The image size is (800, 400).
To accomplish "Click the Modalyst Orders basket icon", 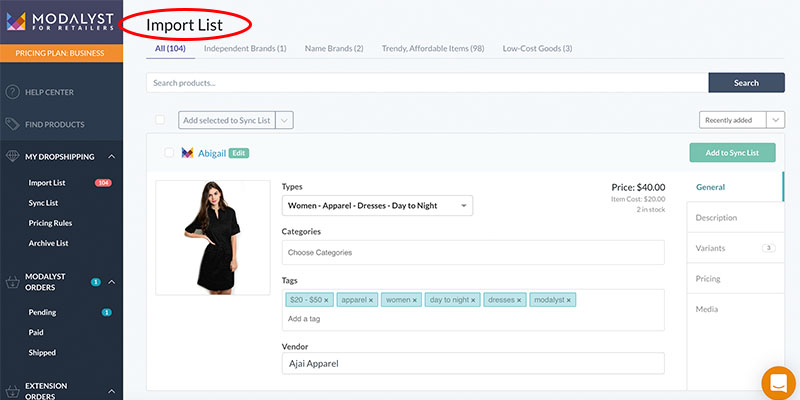I will tap(12, 282).
